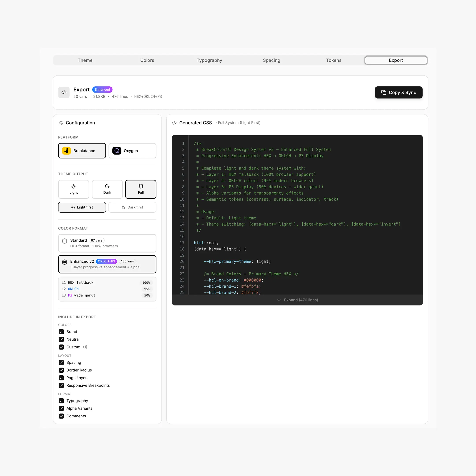Viewport: 476px width, 476px height.
Task: Click line number 17 in code gutter
Action: (x=182, y=243)
